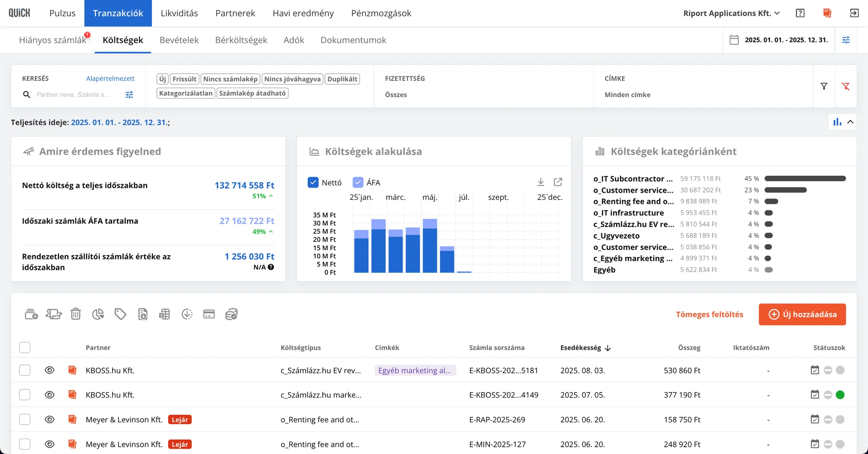This screenshot has width=868, height=454.
Task: Open the Hiányos számlák tab
Action: tap(52, 40)
